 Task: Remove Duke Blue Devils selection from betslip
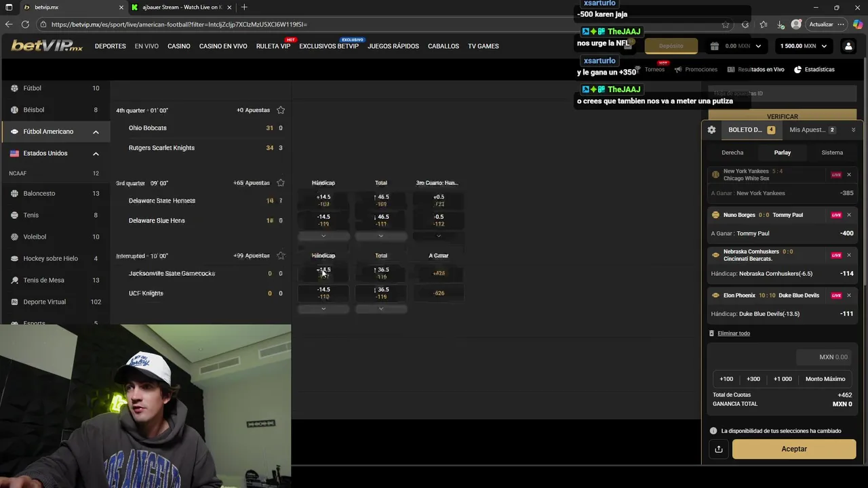848,296
